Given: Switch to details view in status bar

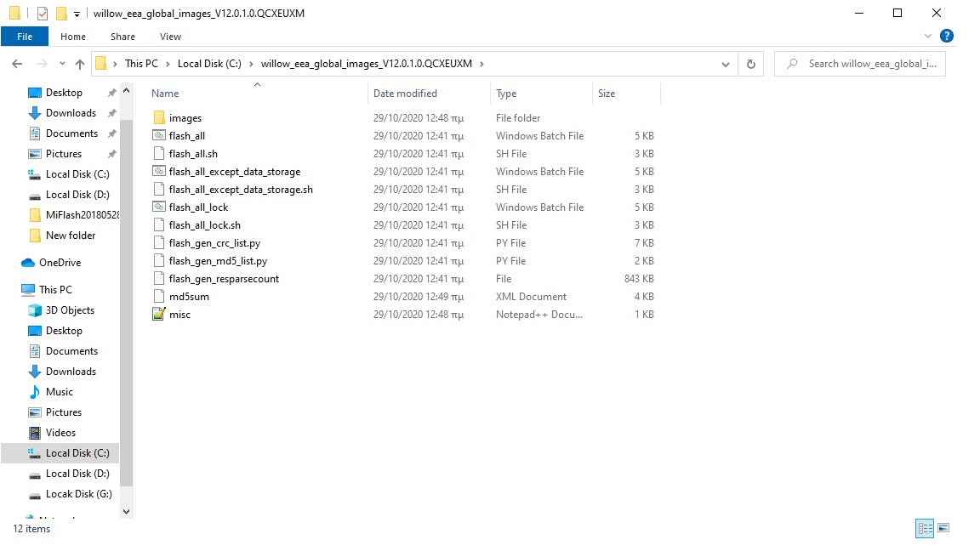Looking at the screenshot, I should pos(925,528).
